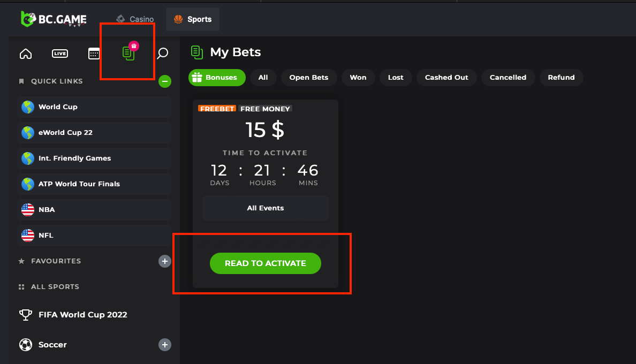
Task: Open the calendar schedule icon
Action: click(x=94, y=54)
